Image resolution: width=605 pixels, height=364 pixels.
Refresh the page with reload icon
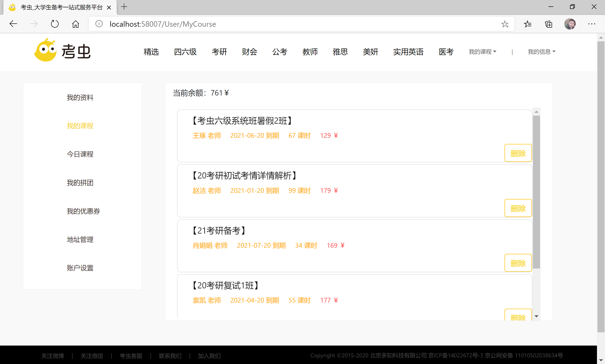(54, 24)
